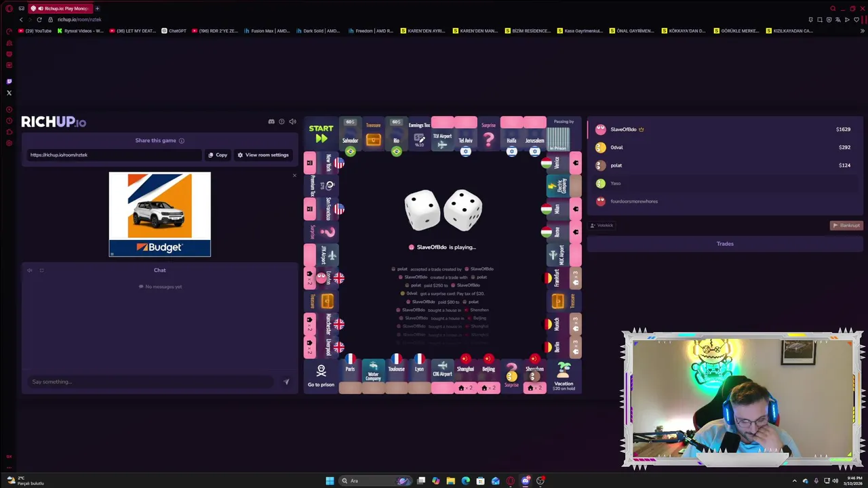Click the Bankrupt button
868x488 pixels.
(x=846, y=226)
